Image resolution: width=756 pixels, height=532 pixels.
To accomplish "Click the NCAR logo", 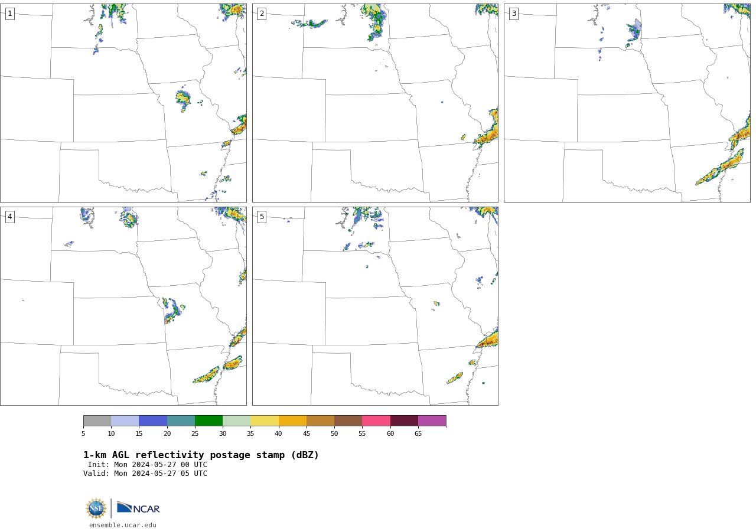I will pyautogui.click(x=138, y=508).
